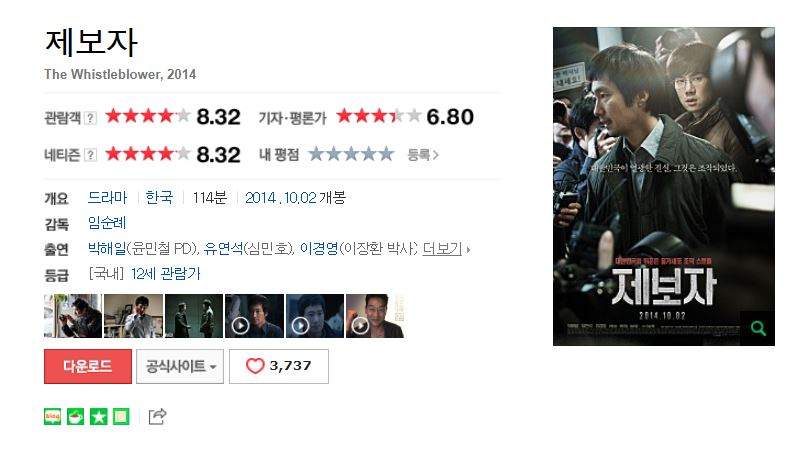Image resolution: width=800 pixels, height=452 pixels.
Task: Set my rating with the gray stars
Action: 352,154
